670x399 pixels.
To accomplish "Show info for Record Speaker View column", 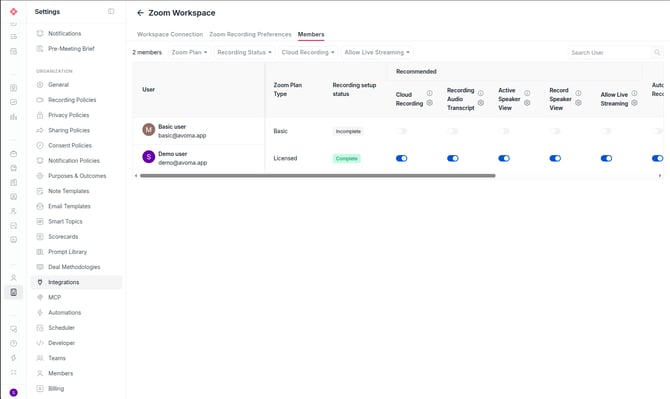I will pos(578,93).
